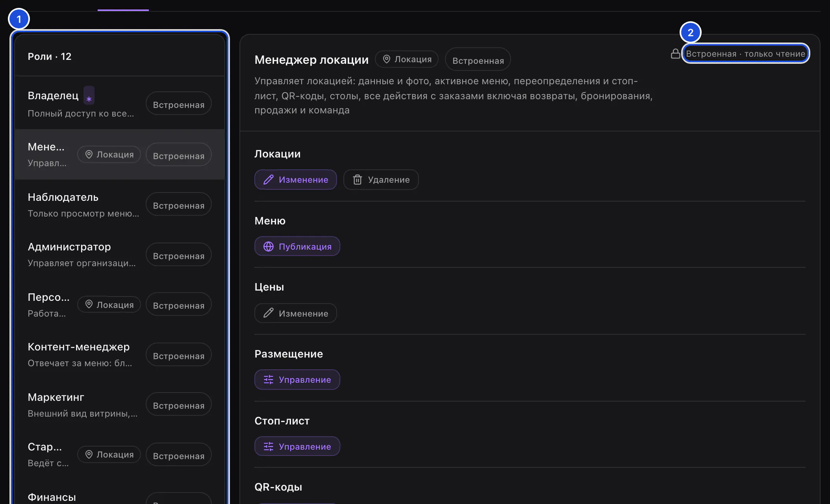Toggle the Публикация permission under Меню
The height and width of the screenshot is (504, 830).
[297, 246]
